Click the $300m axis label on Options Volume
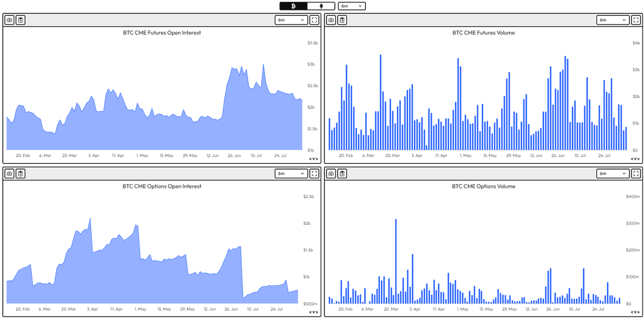644x320 pixels. (x=633, y=223)
